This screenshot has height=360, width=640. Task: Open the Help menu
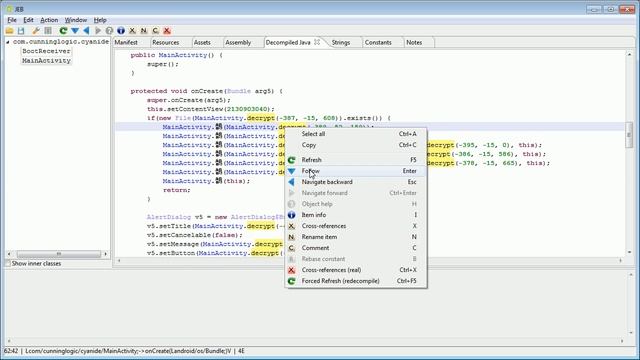(100, 20)
